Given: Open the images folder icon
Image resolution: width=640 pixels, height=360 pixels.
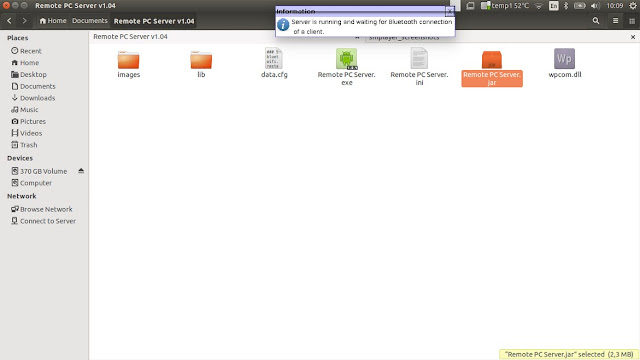Looking at the screenshot, I should point(129,60).
